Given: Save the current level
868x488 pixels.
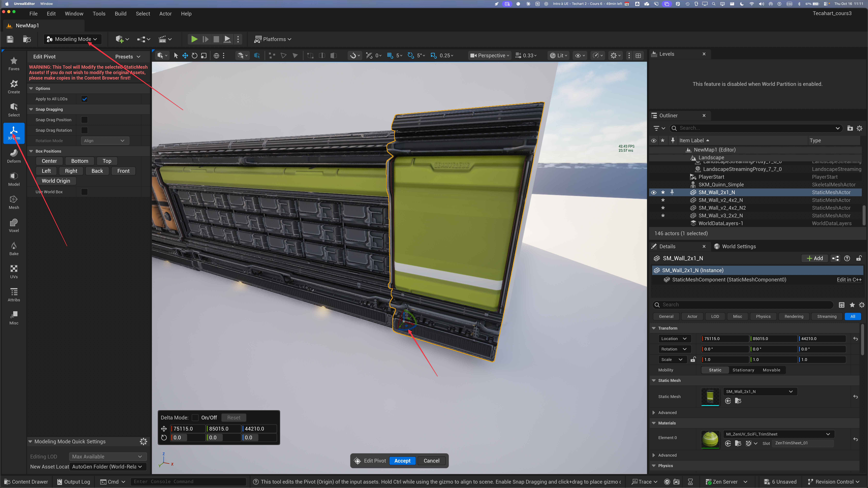Looking at the screenshot, I should [10, 39].
